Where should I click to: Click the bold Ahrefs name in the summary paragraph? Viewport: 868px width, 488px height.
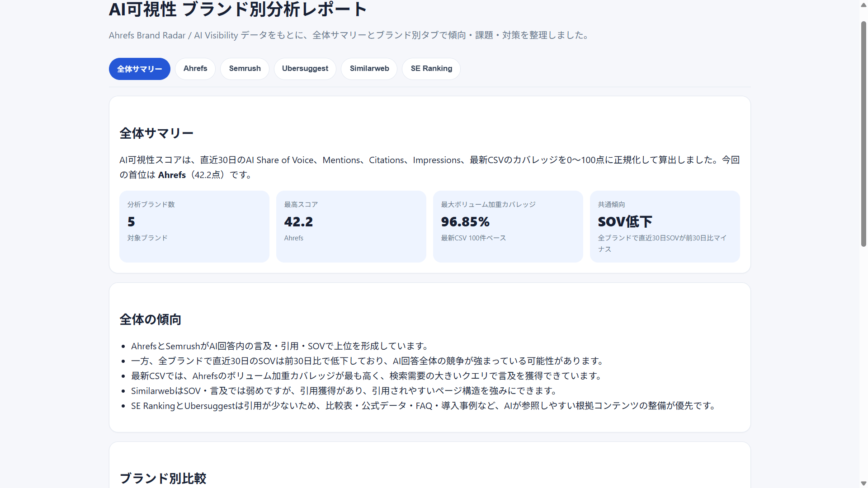pos(172,175)
